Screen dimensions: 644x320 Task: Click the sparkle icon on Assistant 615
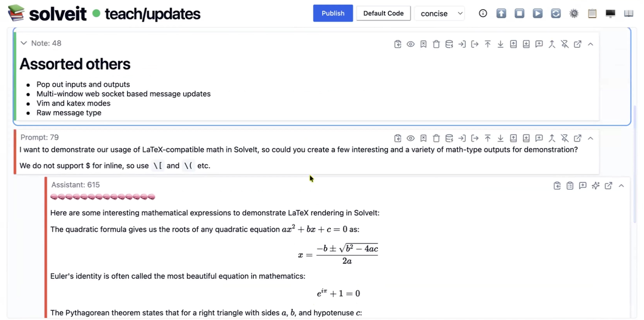pos(596,185)
